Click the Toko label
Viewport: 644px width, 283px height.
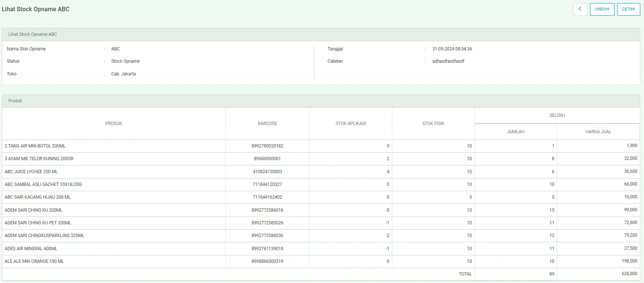tap(12, 74)
